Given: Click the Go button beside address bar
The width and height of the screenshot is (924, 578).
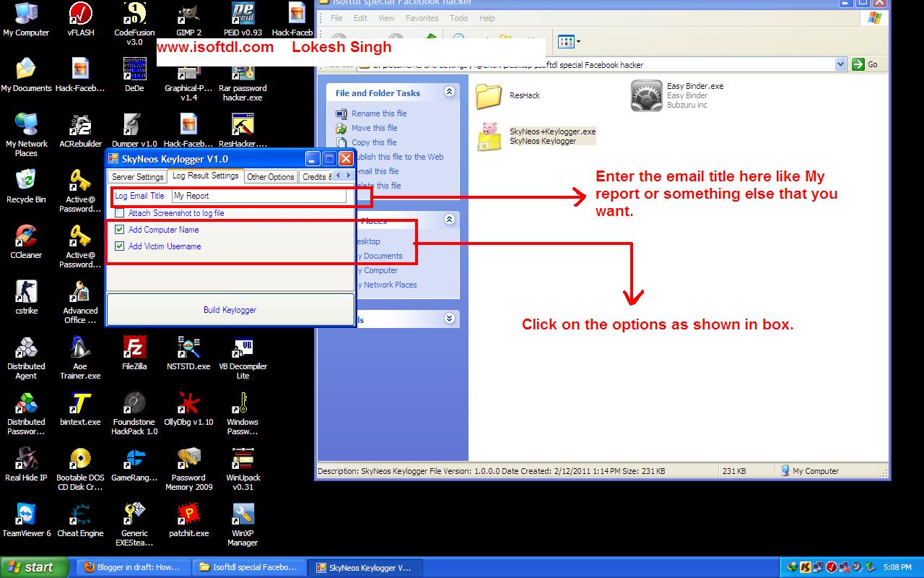Looking at the screenshot, I should [x=865, y=64].
